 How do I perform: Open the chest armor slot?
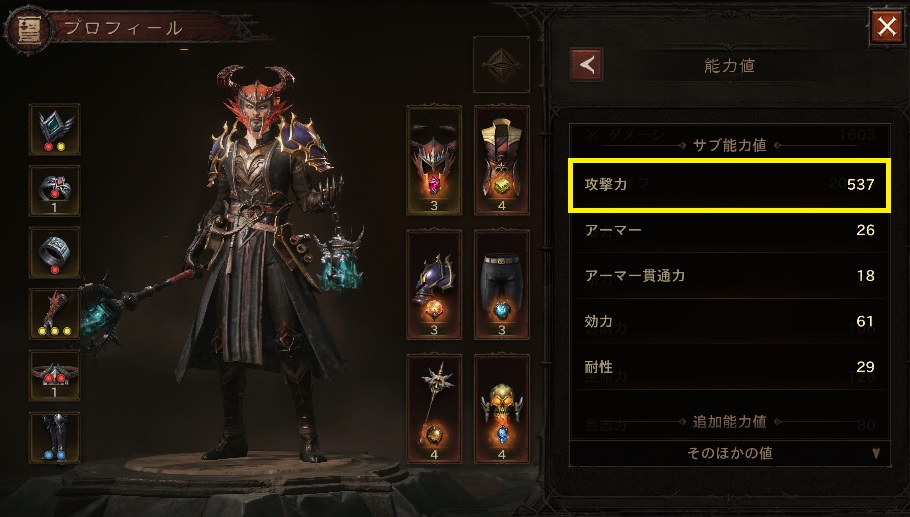pos(501,160)
